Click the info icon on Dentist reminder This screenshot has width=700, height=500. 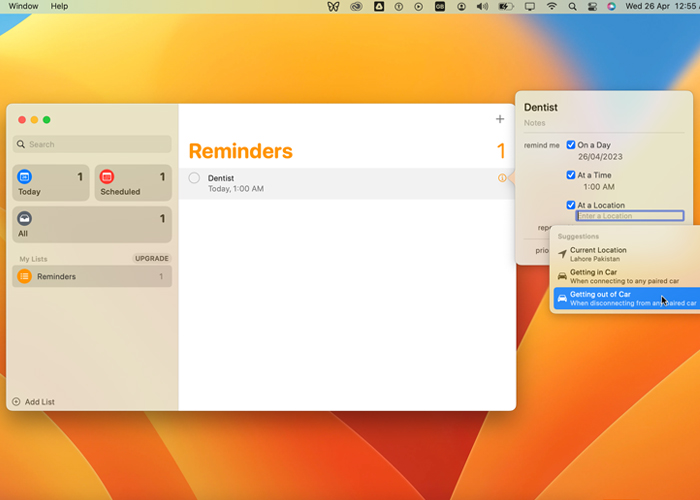pyautogui.click(x=502, y=178)
